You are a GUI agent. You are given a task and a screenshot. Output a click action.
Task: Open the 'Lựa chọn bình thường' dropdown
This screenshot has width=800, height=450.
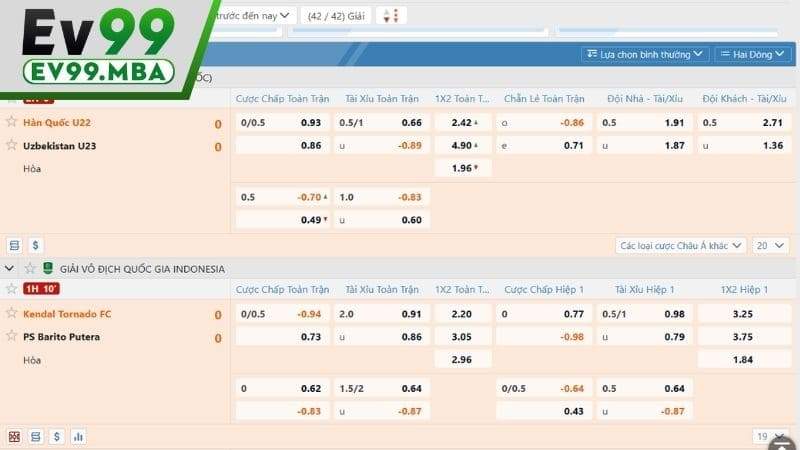644,54
